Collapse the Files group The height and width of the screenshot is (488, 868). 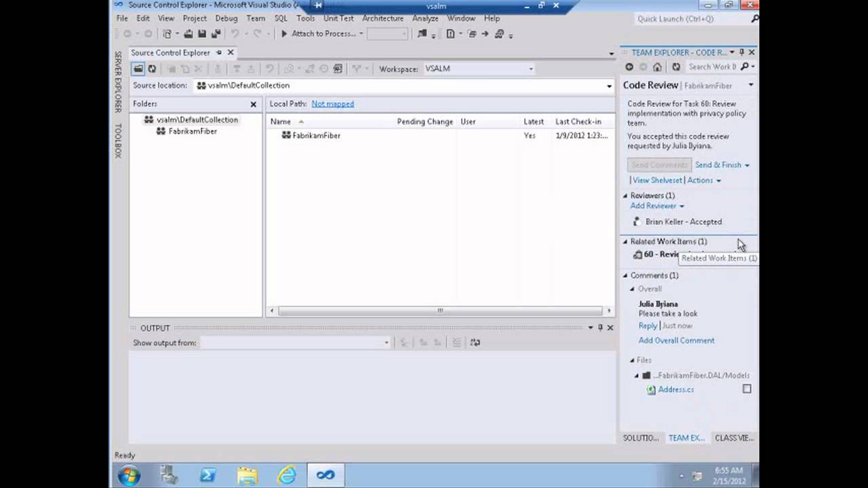point(632,361)
